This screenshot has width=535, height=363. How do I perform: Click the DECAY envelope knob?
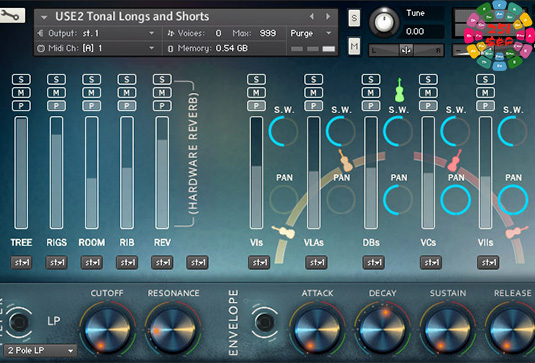pos(382,330)
